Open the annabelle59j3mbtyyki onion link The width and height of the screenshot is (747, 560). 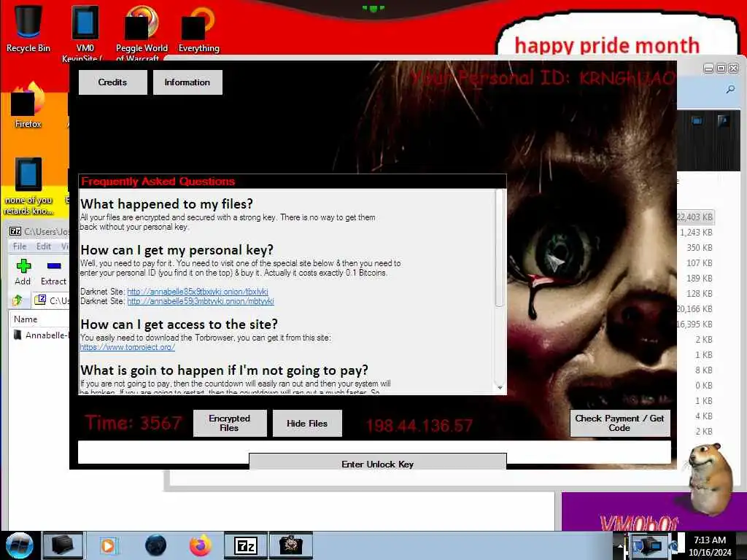coord(200,301)
